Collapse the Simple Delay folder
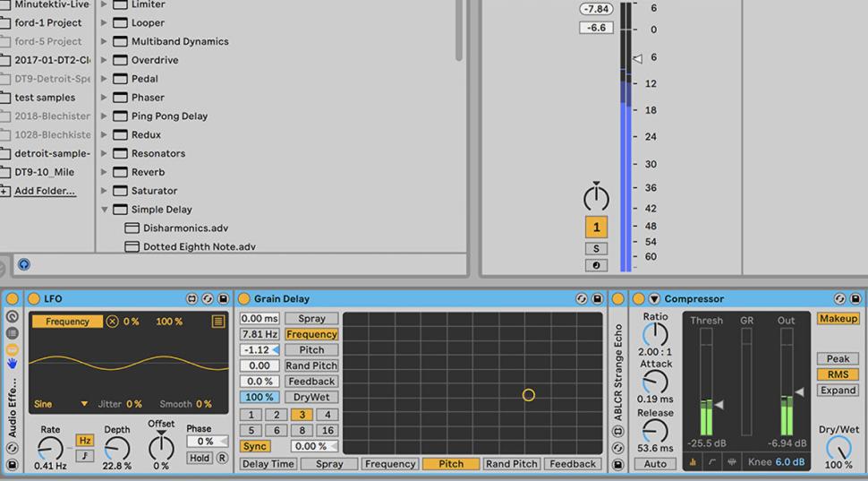The height and width of the screenshot is (481, 868). (104, 210)
